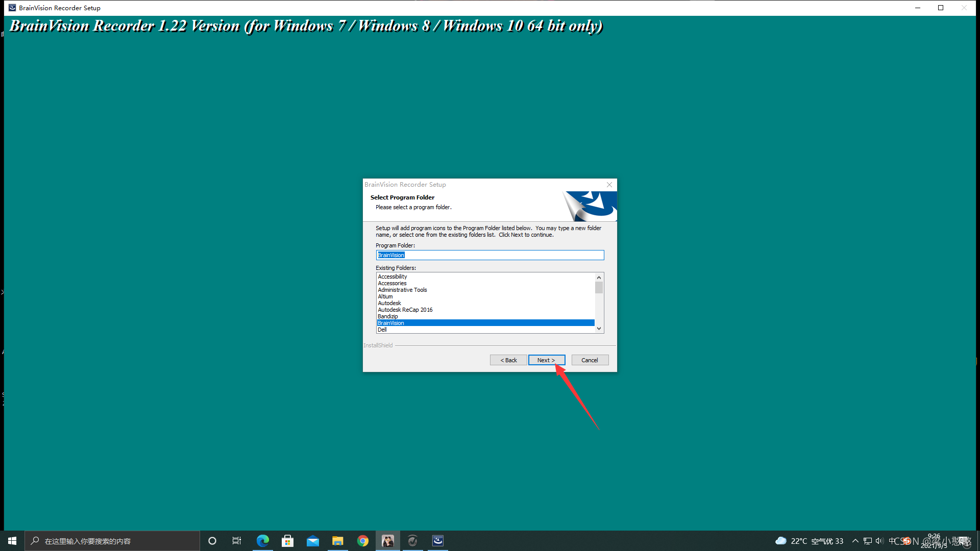The height and width of the screenshot is (551, 980).
Task: Open File Explorer from taskbar
Action: (x=337, y=541)
